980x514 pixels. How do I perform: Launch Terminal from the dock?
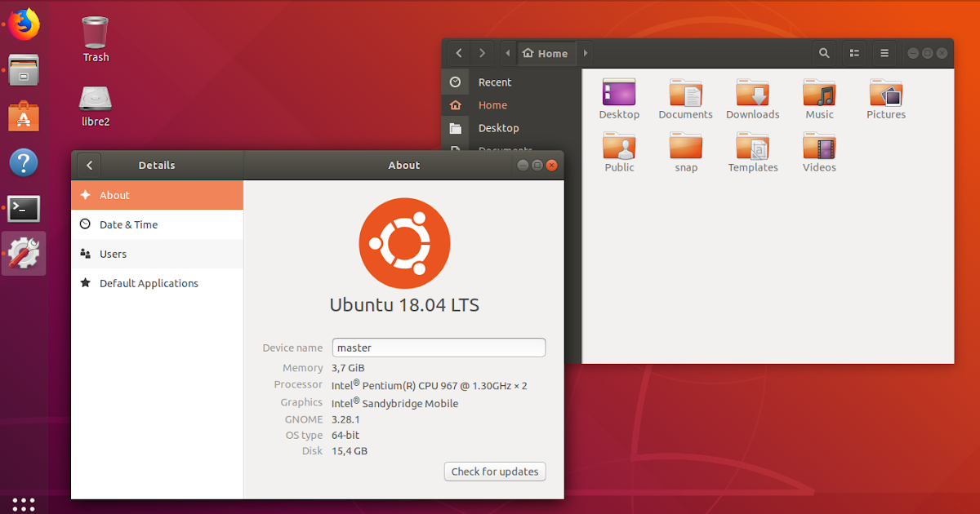(x=24, y=209)
